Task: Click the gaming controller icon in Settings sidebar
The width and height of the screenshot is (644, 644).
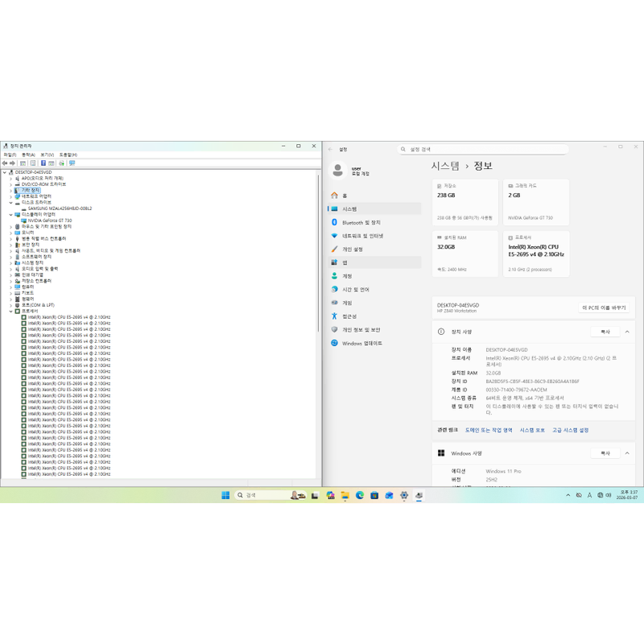Action: pyautogui.click(x=334, y=303)
